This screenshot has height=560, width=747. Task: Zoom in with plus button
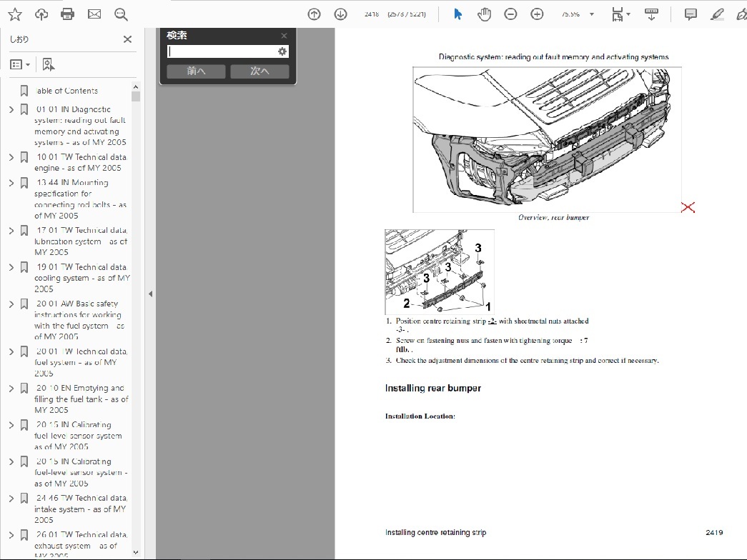537,14
